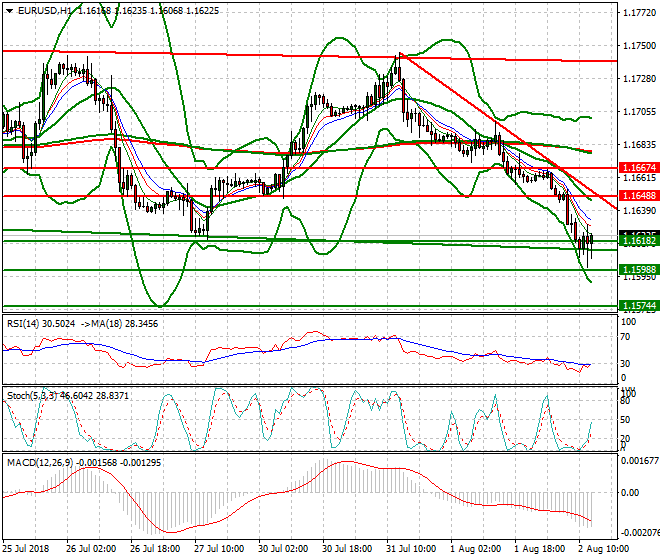This screenshot has height=560, width=660.
Task: Click the 1.17500 price scale label
Action: point(638,46)
